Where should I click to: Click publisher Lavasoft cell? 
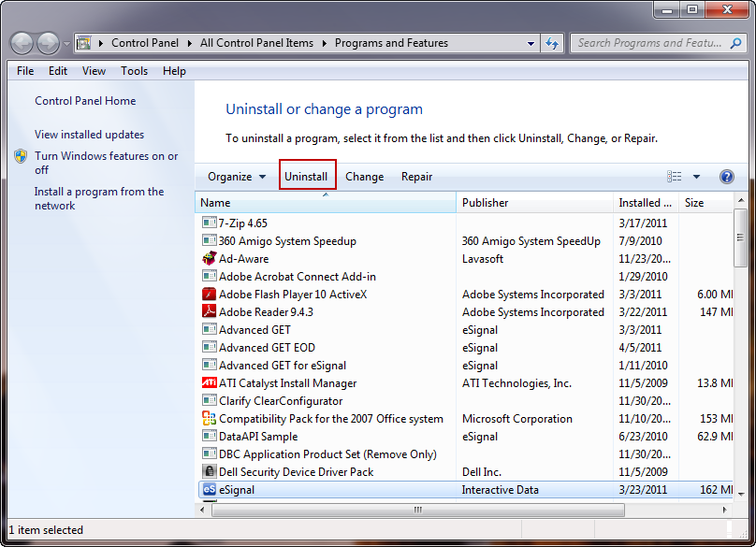(483, 259)
